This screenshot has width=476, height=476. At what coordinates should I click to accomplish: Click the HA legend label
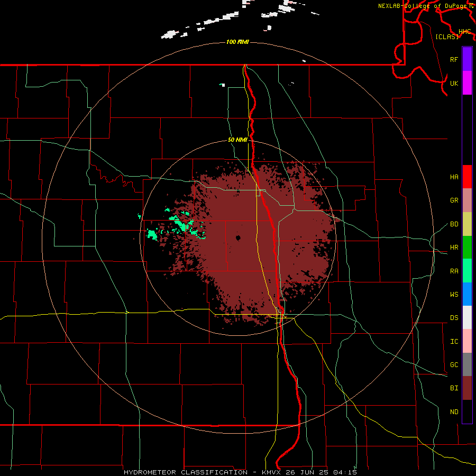click(454, 177)
